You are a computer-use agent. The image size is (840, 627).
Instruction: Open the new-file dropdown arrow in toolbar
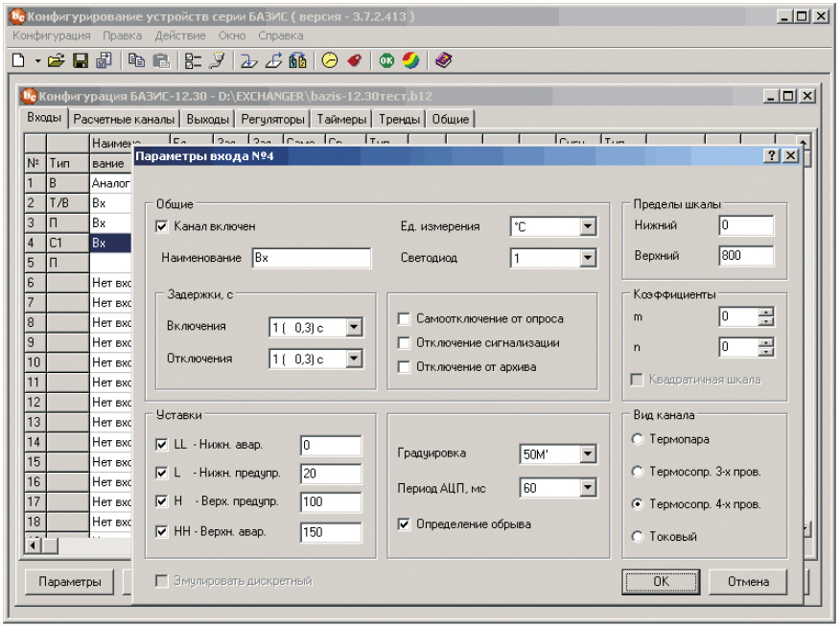[x=37, y=61]
